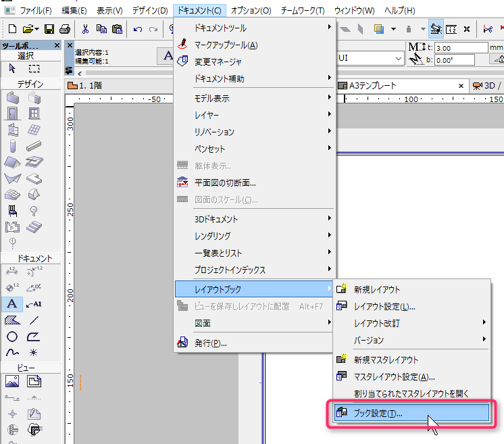Click the Copy icon in the toolbar
The width and height of the screenshot is (504, 444).
pyautogui.click(x=101, y=29)
